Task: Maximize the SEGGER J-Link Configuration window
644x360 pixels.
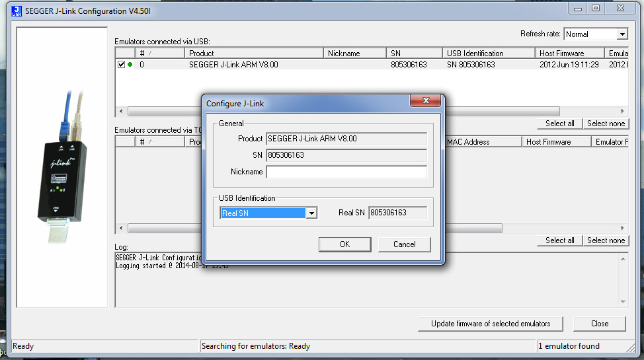Action: click(x=596, y=9)
